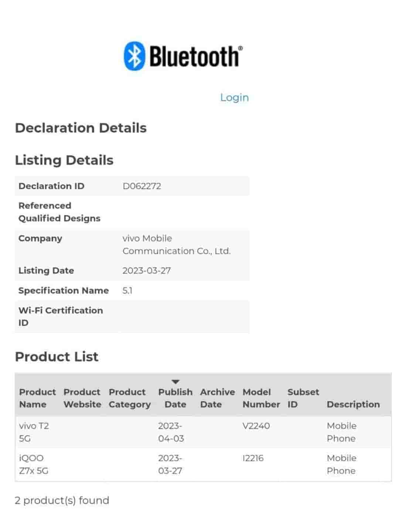Select the vivo T2 5G product row
The image size is (399, 532).
[34, 432]
